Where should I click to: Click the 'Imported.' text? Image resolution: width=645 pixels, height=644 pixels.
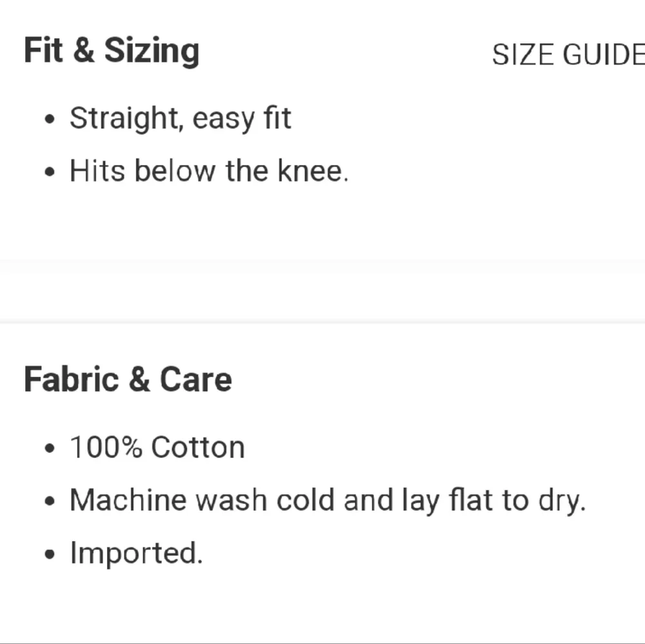coord(136,553)
